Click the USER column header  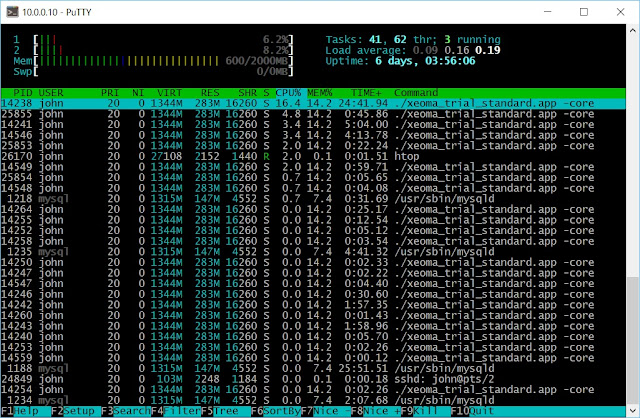[51, 93]
